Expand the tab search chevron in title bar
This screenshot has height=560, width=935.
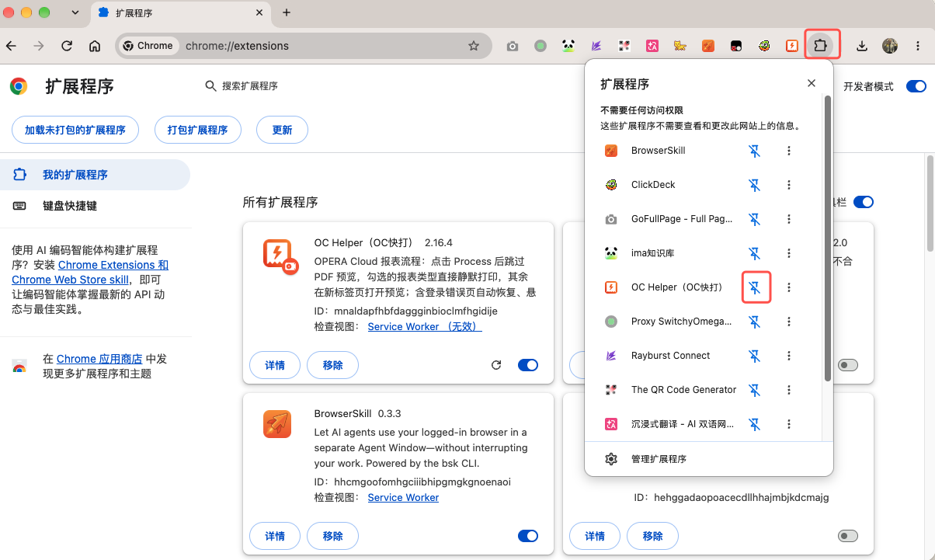[75, 12]
